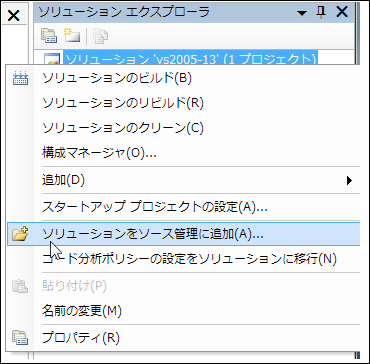
Task: Open プロパティ(R) from context menu
Action: tap(184, 338)
